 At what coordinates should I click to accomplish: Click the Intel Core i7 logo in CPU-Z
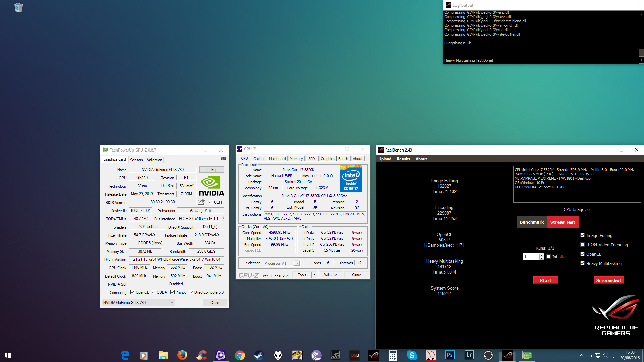click(351, 179)
